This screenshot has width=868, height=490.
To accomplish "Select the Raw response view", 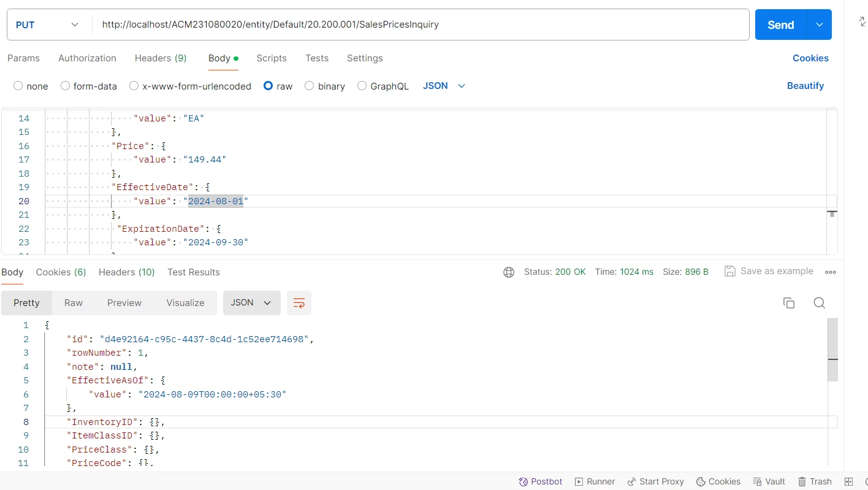I will coord(74,303).
